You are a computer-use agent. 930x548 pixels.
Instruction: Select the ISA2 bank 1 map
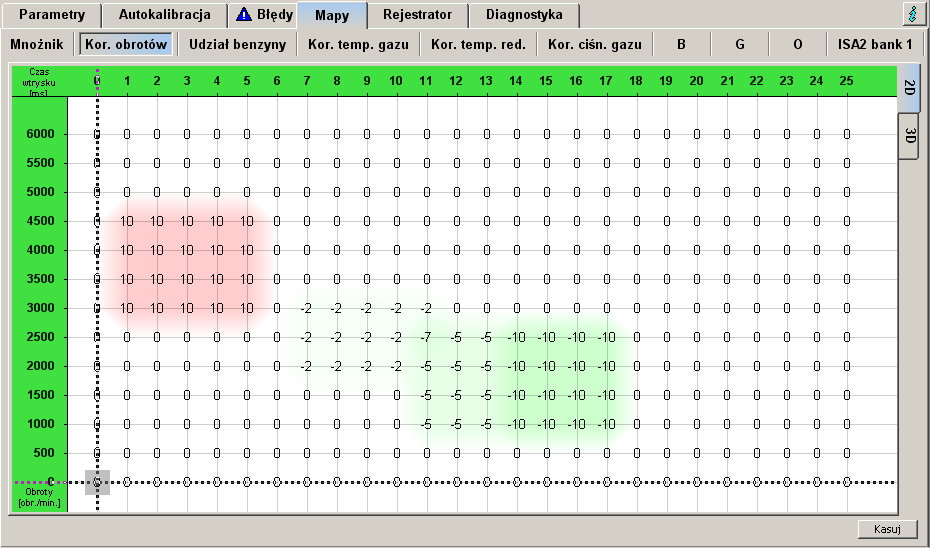click(x=875, y=44)
